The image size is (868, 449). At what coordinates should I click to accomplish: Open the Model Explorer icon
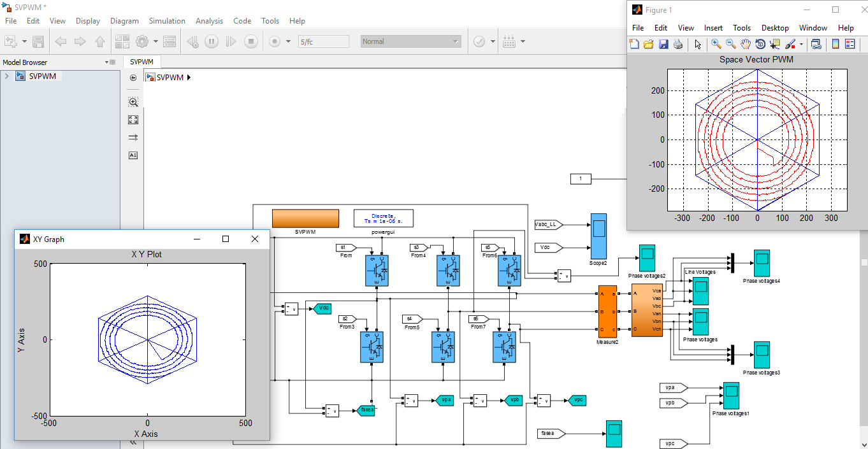coord(170,41)
